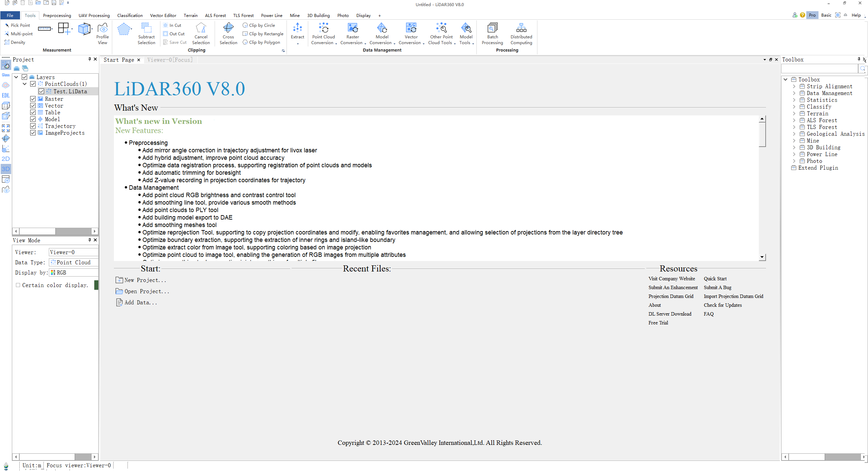The width and height of the screenshot is (868, 471).
Task: Open the ALS Forest ribbon tab
Action: (215, 15)
